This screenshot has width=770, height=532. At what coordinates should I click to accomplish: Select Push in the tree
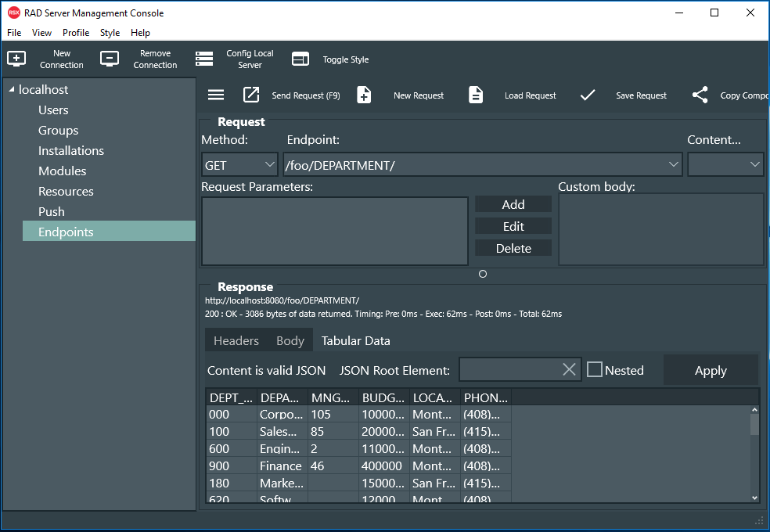(x=51, y=211)
